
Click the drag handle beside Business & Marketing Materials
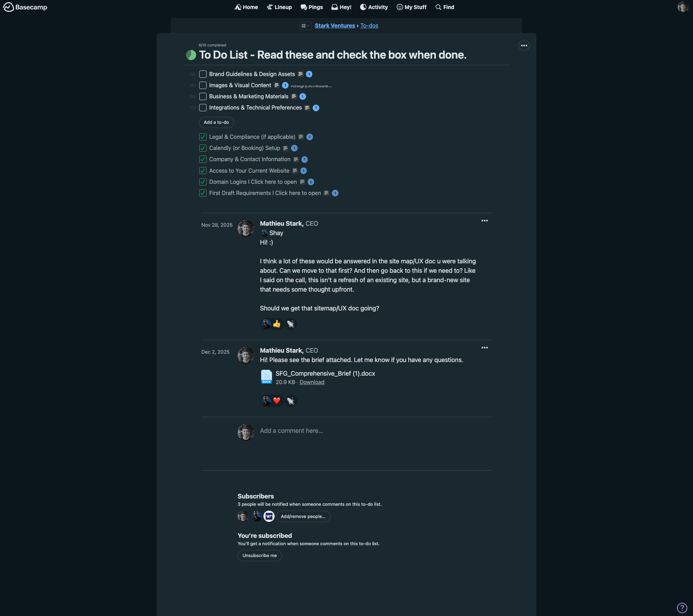point(193,96)
